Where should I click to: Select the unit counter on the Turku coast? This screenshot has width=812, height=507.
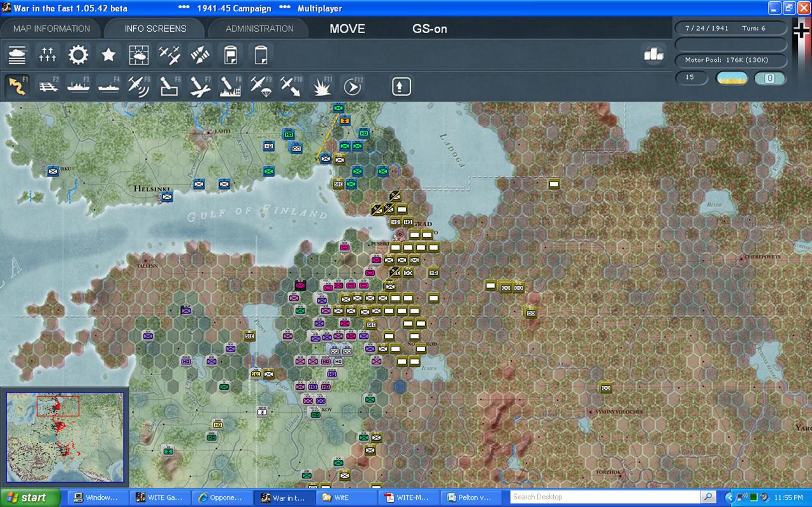[53, 171]
